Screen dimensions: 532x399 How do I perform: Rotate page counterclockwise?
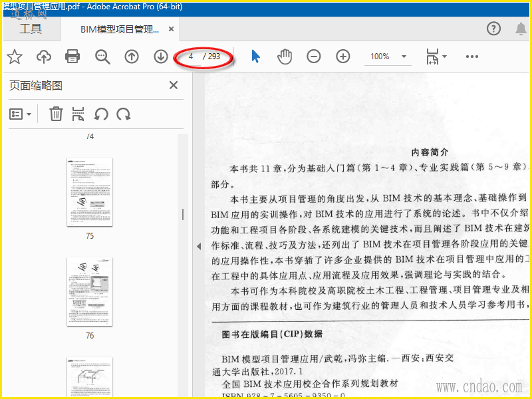pos(101,114)
